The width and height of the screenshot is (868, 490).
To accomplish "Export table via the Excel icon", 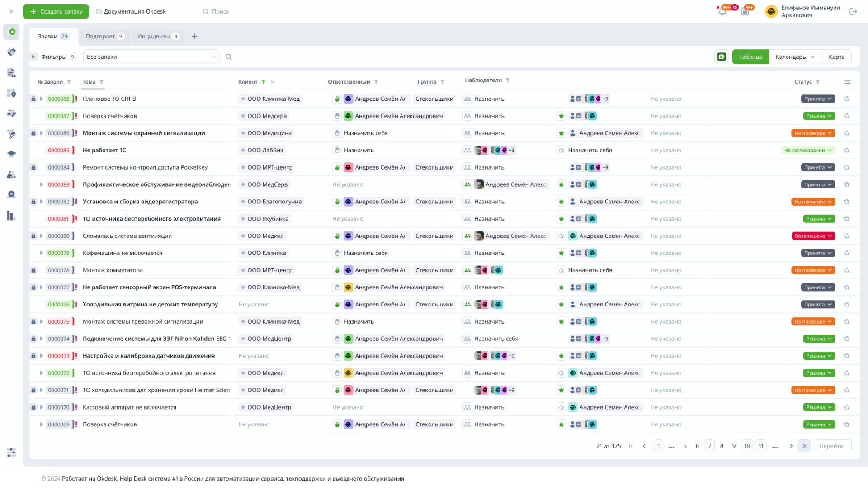I will pos(722,57).
